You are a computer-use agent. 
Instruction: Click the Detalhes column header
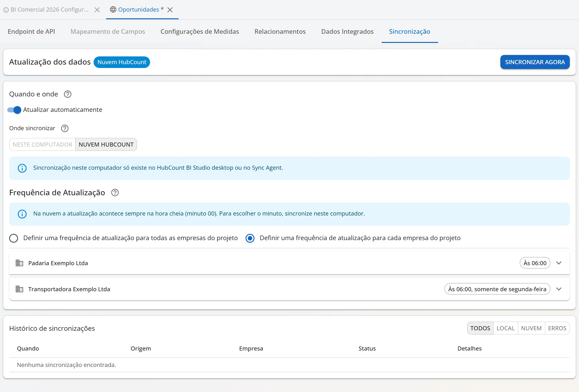(x=470, y=348)
